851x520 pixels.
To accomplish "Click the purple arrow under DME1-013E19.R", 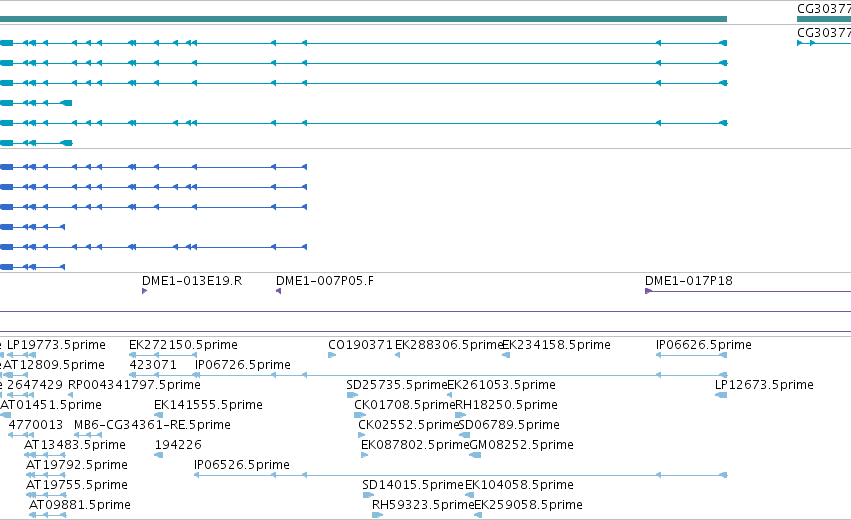I will pos(144,291).
